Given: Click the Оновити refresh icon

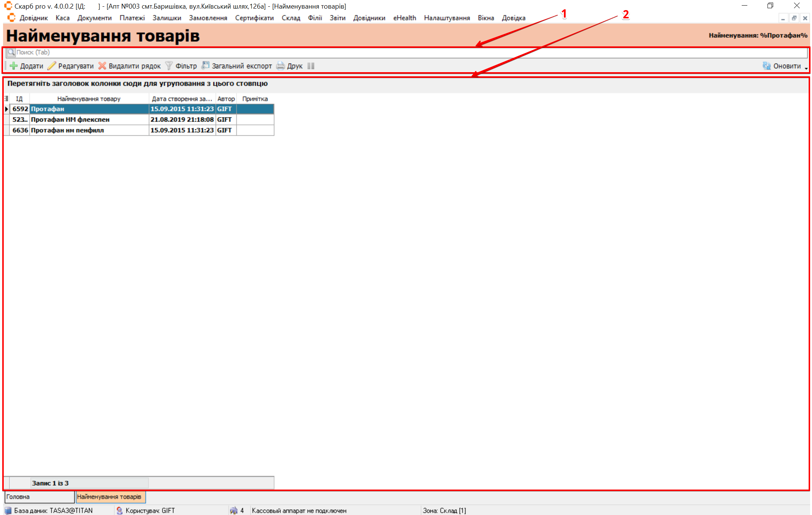Looking at the screenshot, I should pyautogui.click(x=767, y=66).
